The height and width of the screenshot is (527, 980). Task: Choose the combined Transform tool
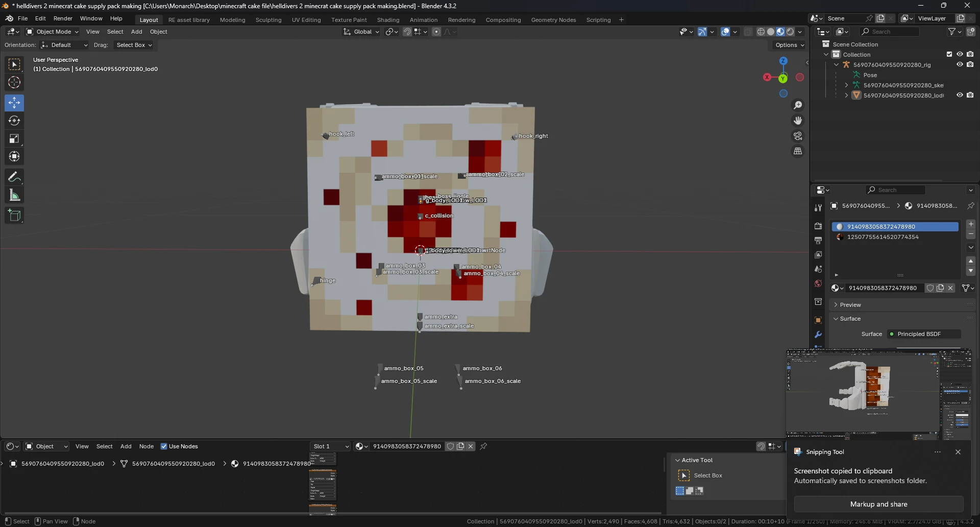pyautogui.click(x=14, y=156)
